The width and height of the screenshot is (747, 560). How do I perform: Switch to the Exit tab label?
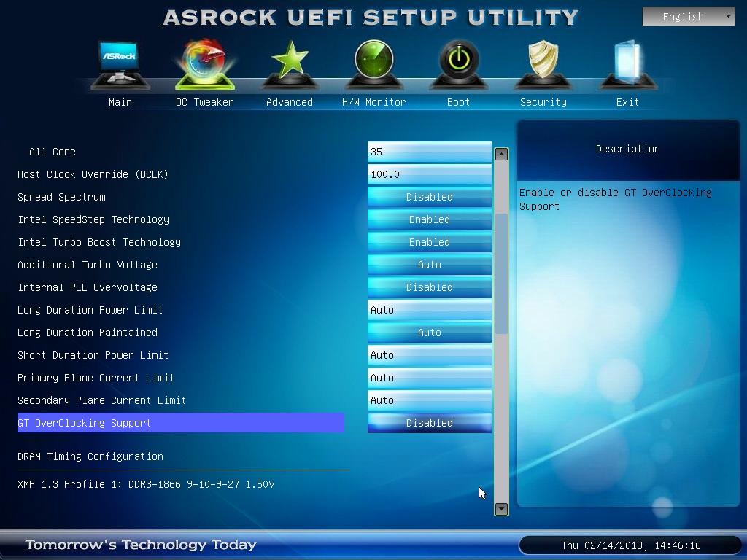[x=627, y=102]
